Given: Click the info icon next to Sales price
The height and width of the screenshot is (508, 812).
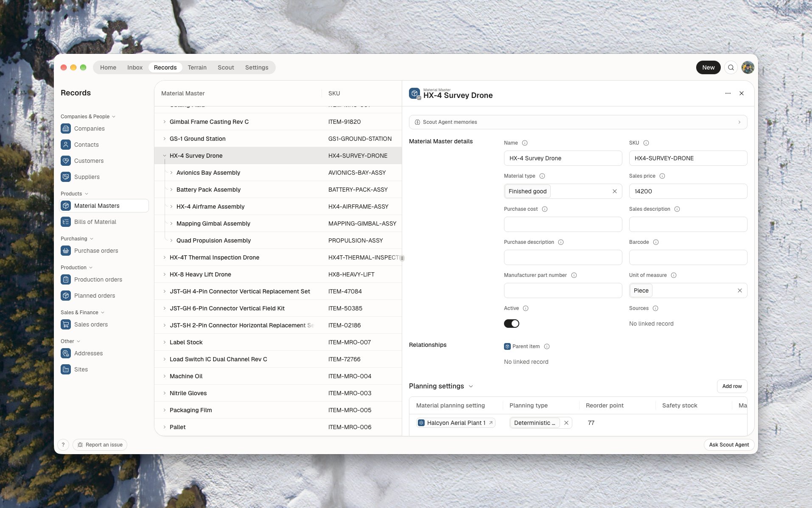Looking at the screenshot, I should pyautogui.click(x=662, y=176).
